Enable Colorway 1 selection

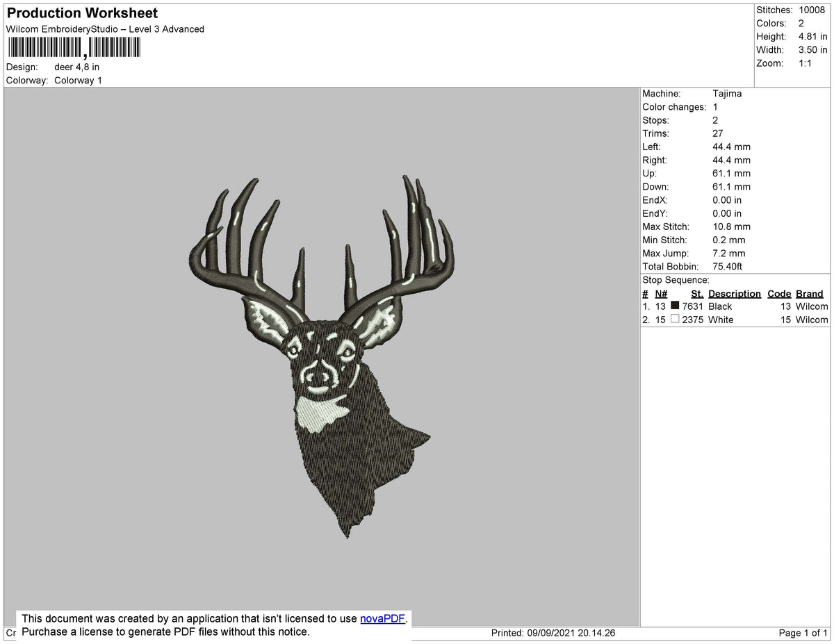coord(78,80)
